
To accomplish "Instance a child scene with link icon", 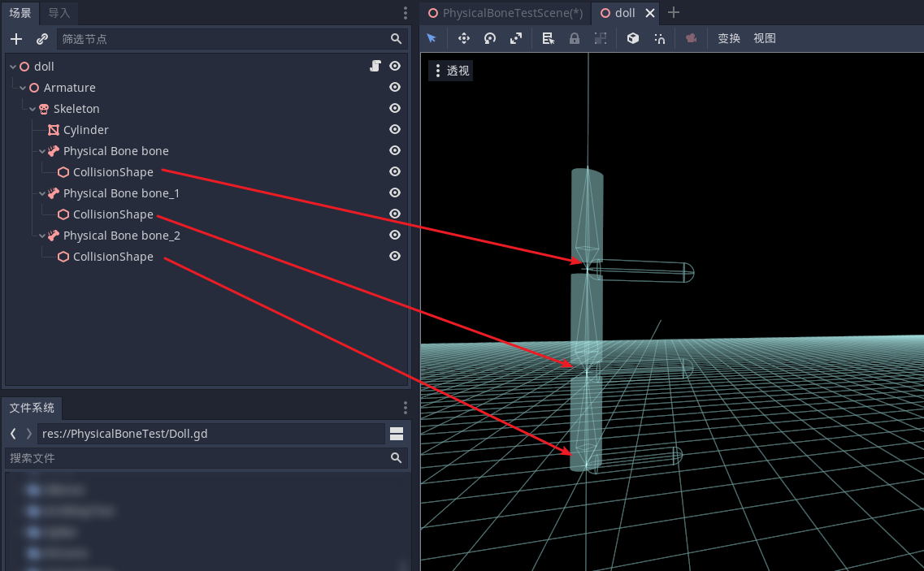I will pos(41,39).
